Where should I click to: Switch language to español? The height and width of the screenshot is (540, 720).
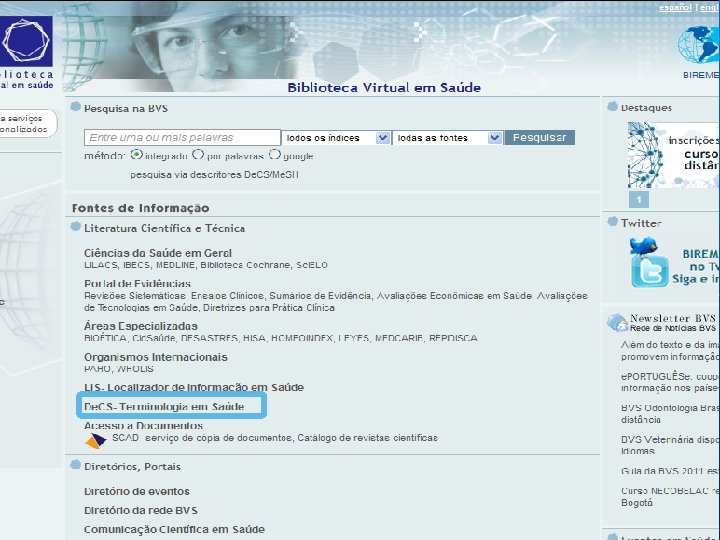click(x=675, y=8)
